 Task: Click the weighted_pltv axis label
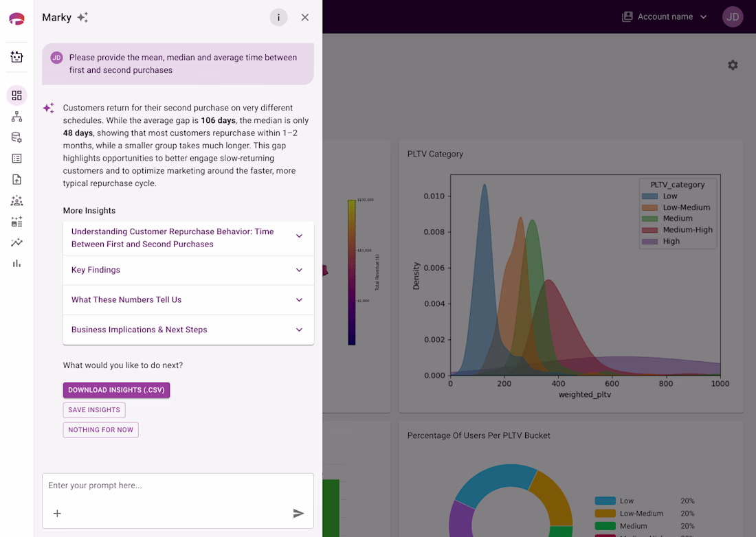(x=584, y=394)
